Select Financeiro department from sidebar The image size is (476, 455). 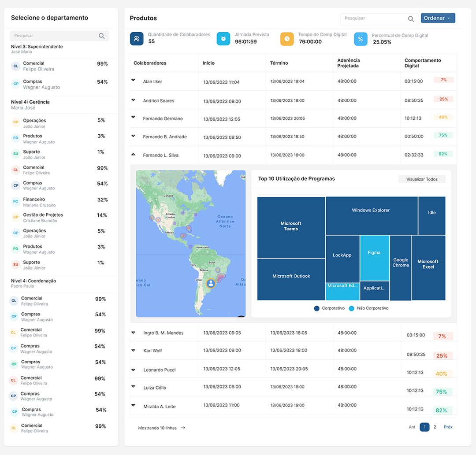34,200
